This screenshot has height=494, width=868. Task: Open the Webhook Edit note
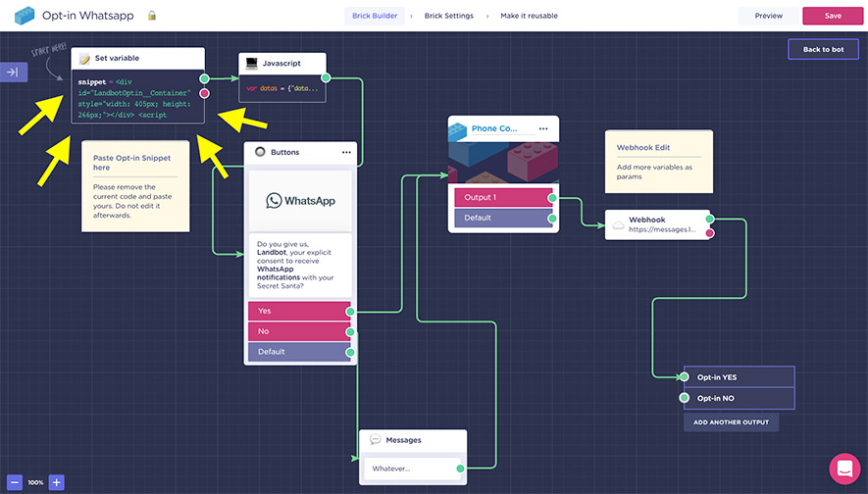[659, 162]
